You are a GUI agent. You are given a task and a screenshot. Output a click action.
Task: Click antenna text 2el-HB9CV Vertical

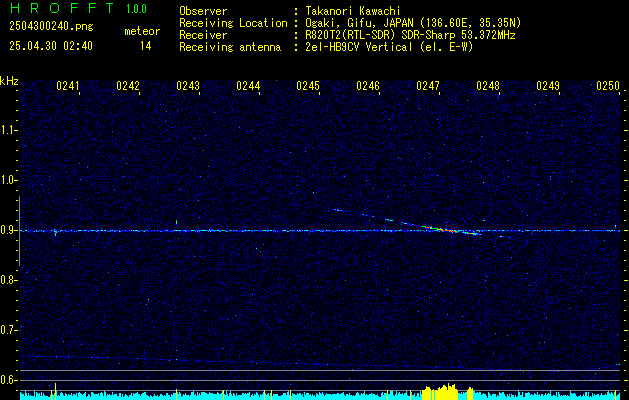click(359, 47)
